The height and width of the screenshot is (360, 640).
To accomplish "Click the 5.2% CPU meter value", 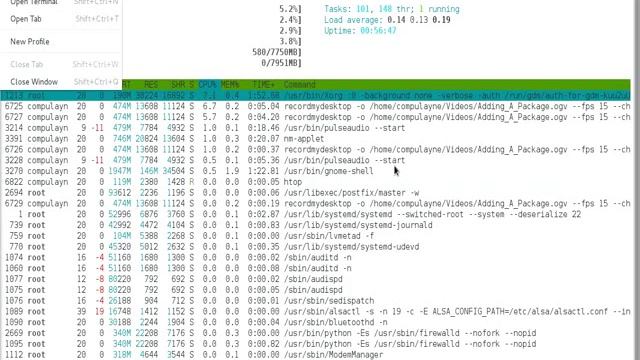I will [290, 9].
